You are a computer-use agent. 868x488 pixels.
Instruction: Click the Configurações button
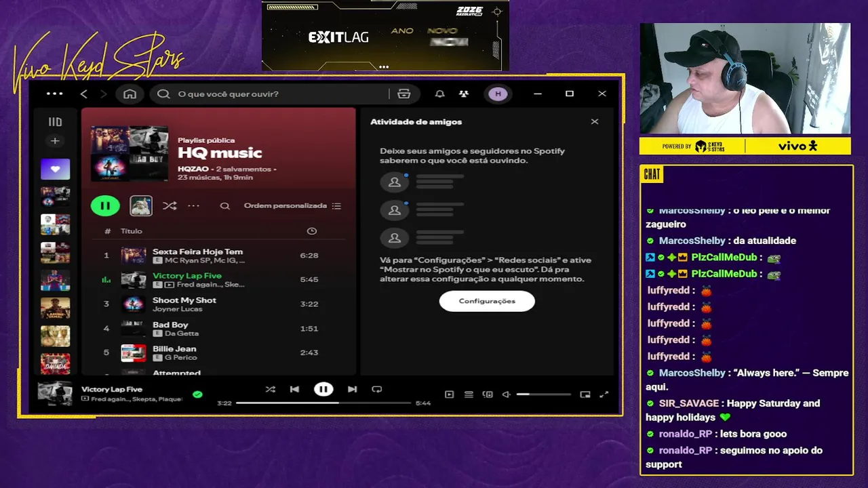487,301
